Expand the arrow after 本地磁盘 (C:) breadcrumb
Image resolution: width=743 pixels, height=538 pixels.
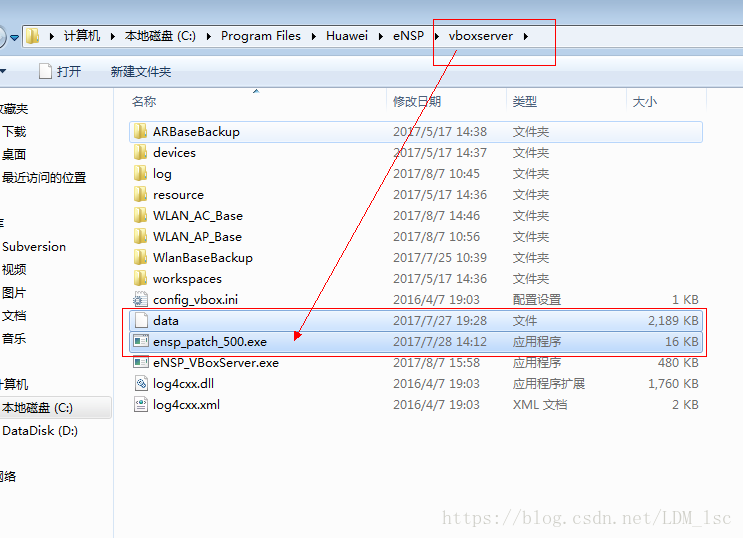[208, 36]
